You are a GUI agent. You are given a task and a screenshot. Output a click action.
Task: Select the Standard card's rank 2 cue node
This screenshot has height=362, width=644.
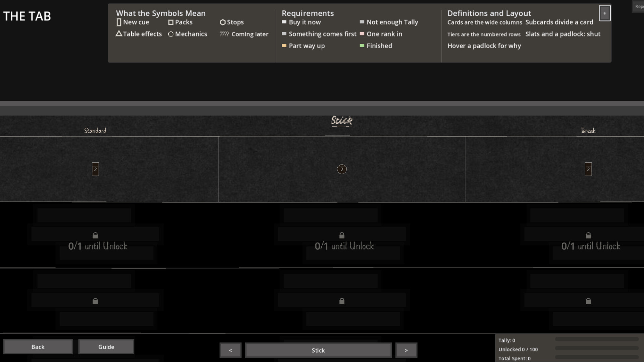[x=95, y=169]
